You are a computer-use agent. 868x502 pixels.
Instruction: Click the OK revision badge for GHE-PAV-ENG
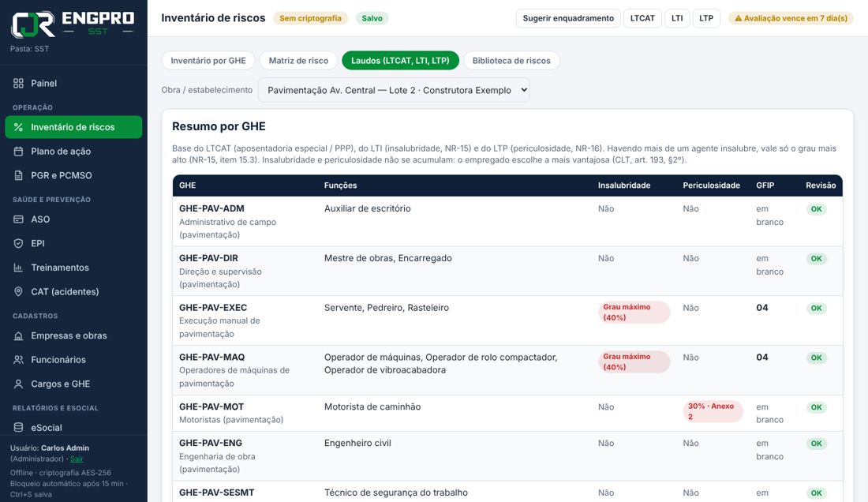click(x=816, y=444)
